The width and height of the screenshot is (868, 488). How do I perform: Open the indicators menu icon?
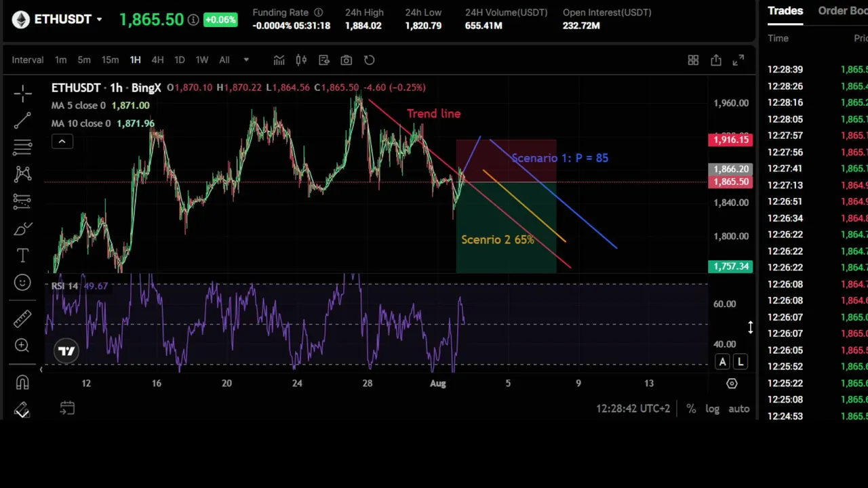point(279,60)
